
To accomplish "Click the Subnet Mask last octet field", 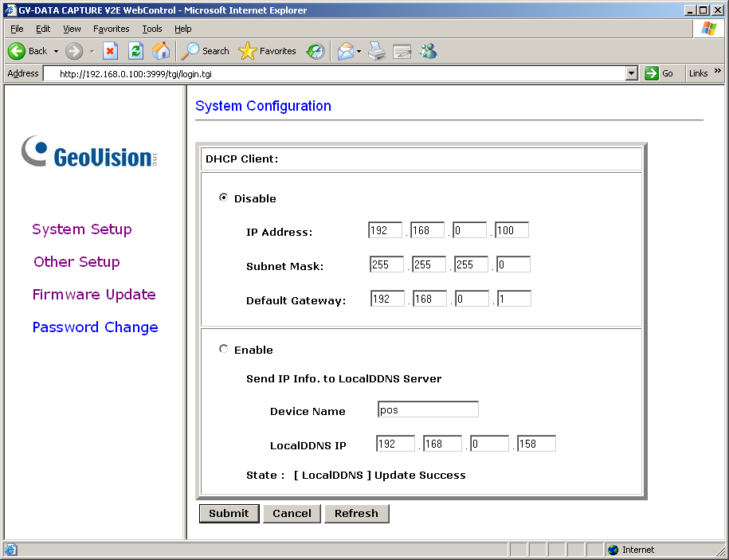I will (x=514, y=264).
